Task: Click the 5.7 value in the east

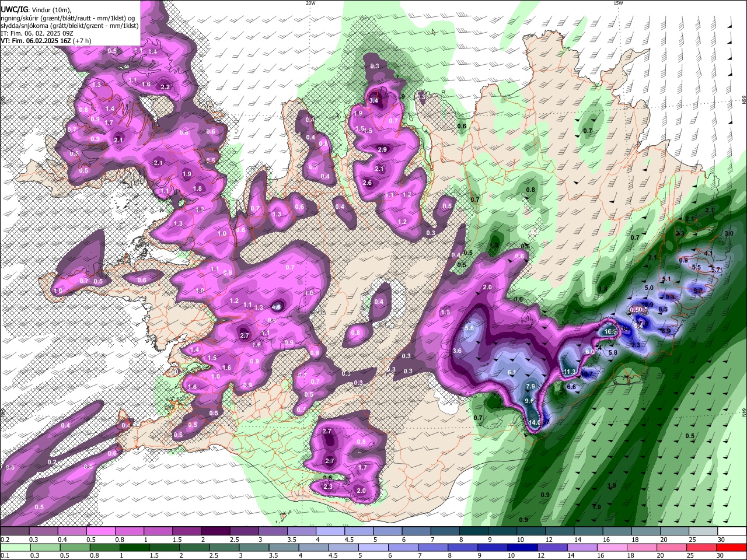Action: pos(716,269)
